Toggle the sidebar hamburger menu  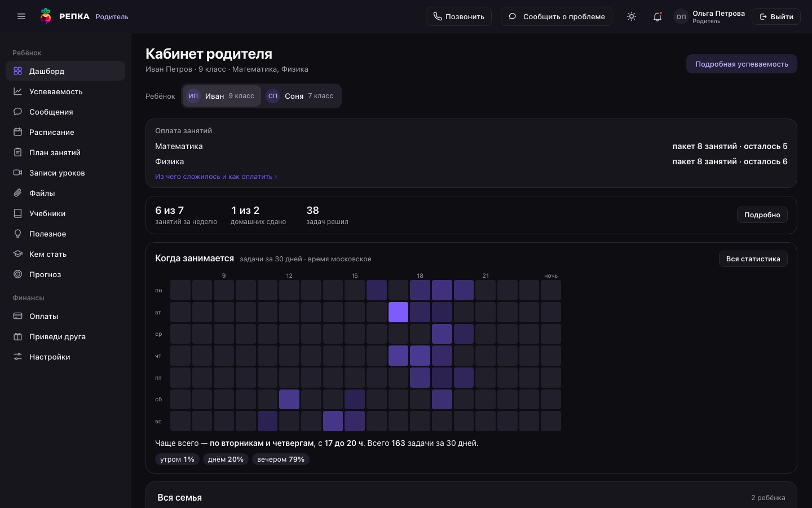21,16
